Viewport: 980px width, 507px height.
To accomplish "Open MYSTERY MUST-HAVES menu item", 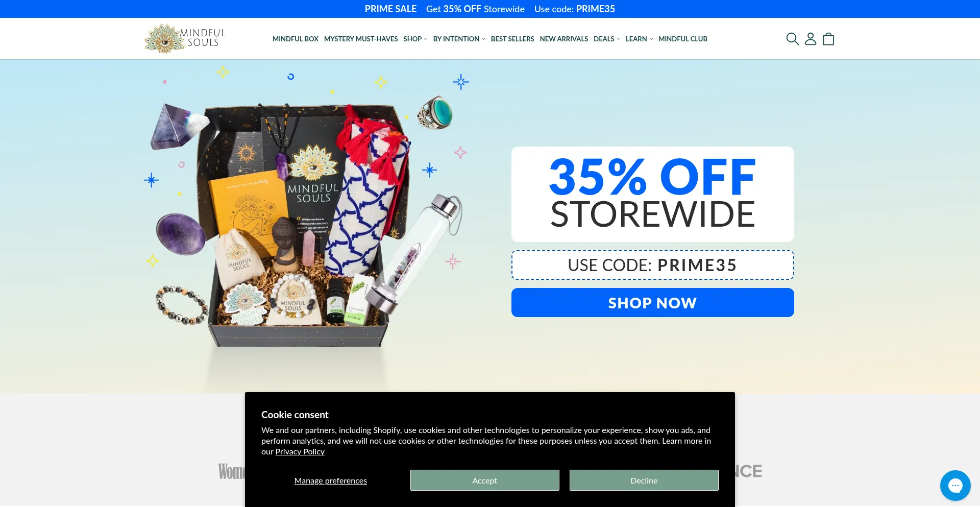I will coord(361,39).
